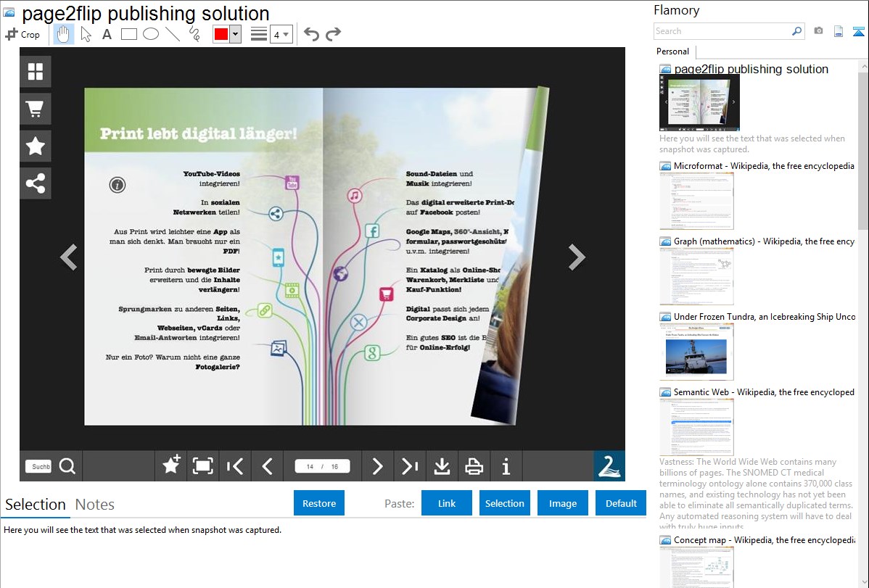Add the page to bookmarks with star-plus

coord(171,465)
